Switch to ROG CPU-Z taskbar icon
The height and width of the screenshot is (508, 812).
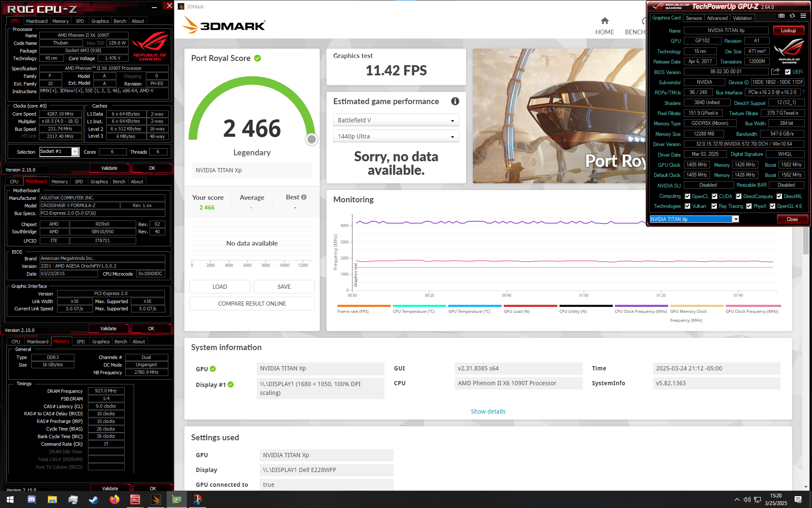135,500
